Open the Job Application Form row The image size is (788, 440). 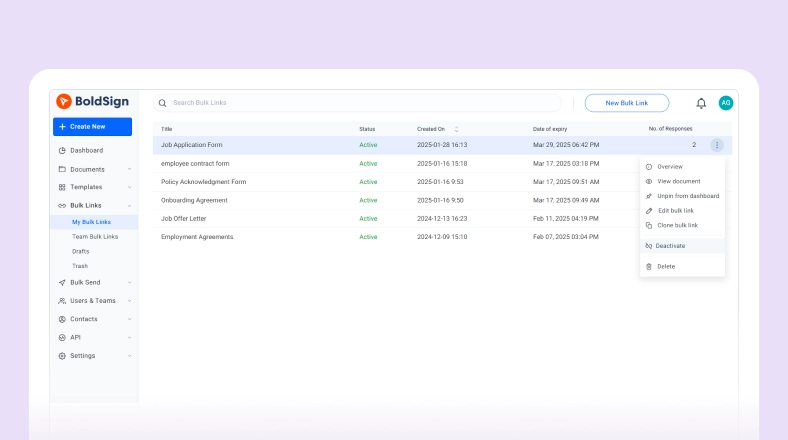pyautogui.click(x=442, y=145)
